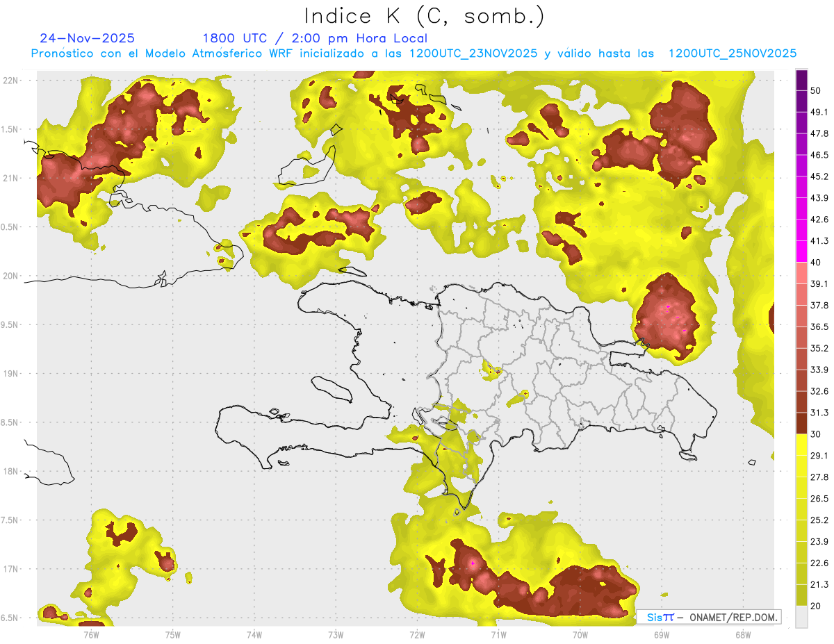The width and height of the screenshot is (834, 644).
Task: Click the '45.2' legend value
Action: 819,176
